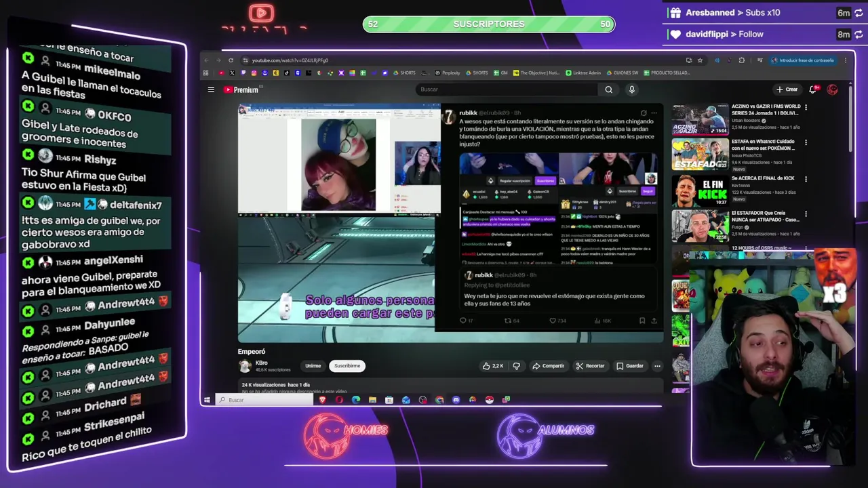The image size is (868, 488).
Task: Open browser three-dot menu
Action: (x=845, y=60)
